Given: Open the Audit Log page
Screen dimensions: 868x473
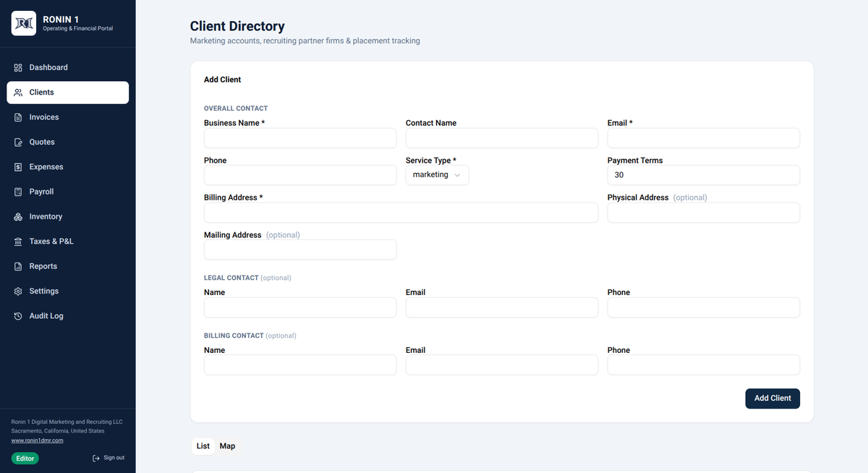Looking at the screenshot, I should pos(68,316).
